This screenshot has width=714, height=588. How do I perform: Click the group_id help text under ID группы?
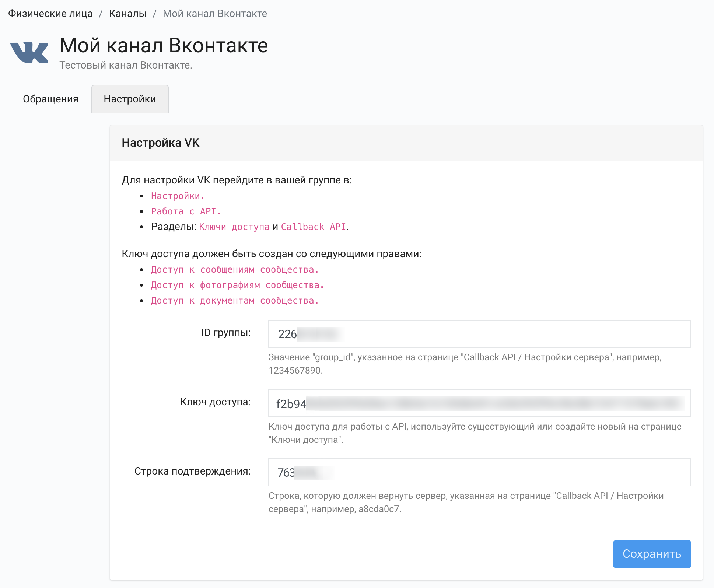point(465,364)
